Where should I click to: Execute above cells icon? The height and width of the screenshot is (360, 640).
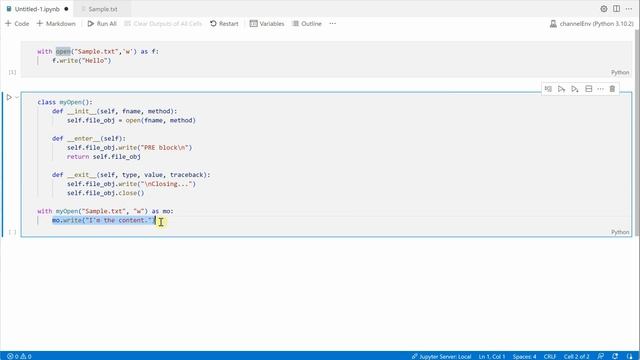click(562, 89)
